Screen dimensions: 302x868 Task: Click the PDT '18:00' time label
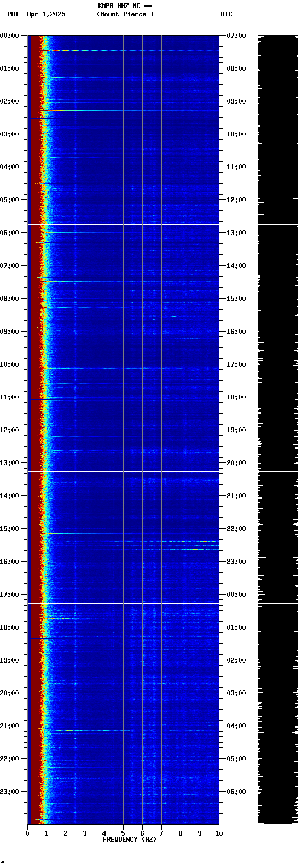9,627
